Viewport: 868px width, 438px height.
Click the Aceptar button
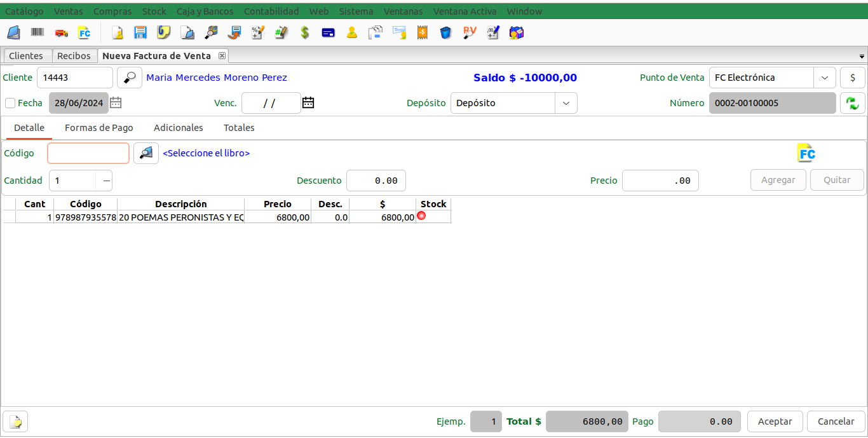pyautogui.click(x=775, y=421)
